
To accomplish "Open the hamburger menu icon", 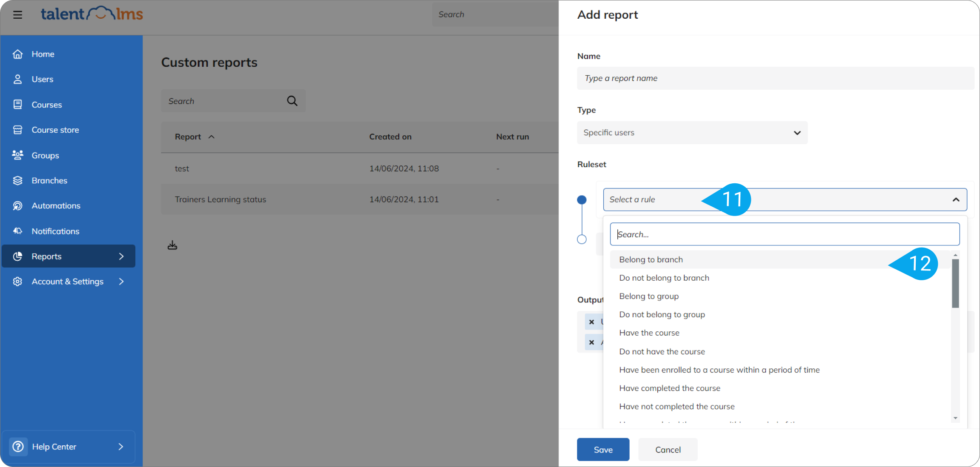I will pyautogui.click(x=17, y=15).
